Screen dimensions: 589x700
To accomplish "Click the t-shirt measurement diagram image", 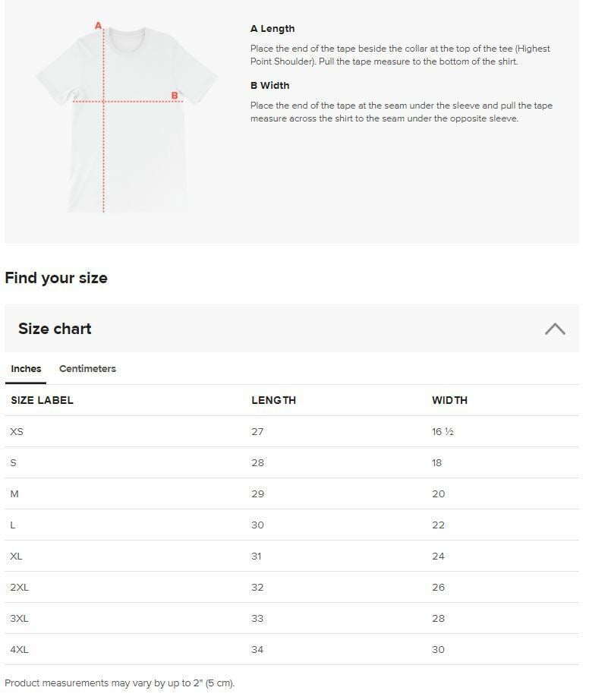I will (126, 118).
